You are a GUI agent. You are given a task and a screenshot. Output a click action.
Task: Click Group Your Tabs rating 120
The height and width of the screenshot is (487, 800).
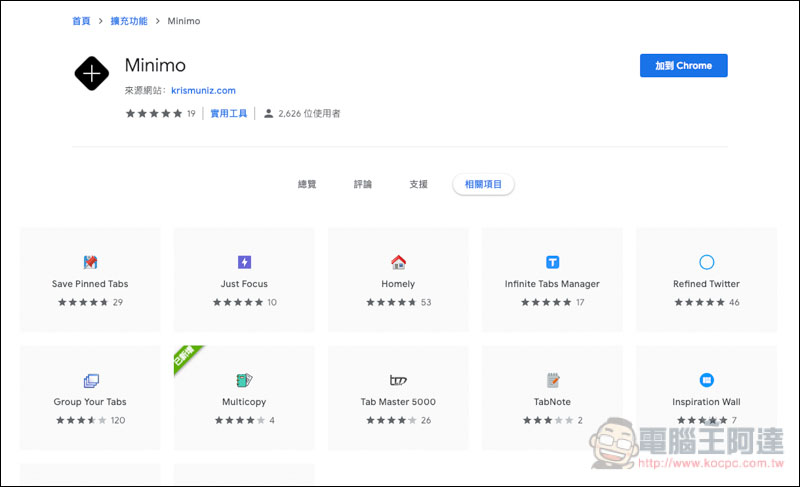click(90, 420)
